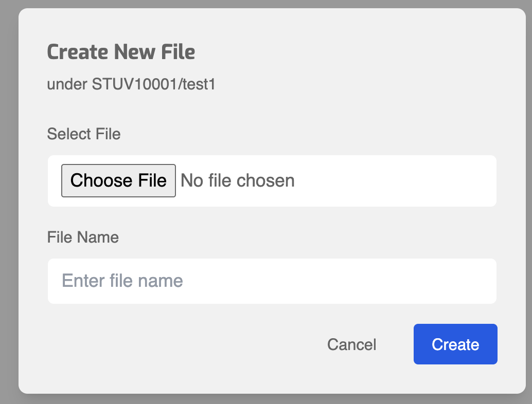Click the dialog title text at top
532x404 pixels.
121,52
